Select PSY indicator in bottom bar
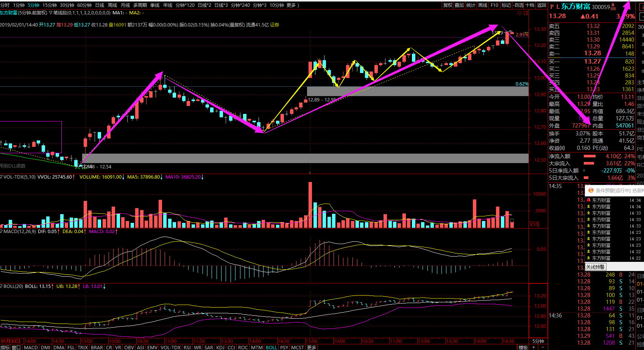Screen dimensions: 644x350 [284, 347]
